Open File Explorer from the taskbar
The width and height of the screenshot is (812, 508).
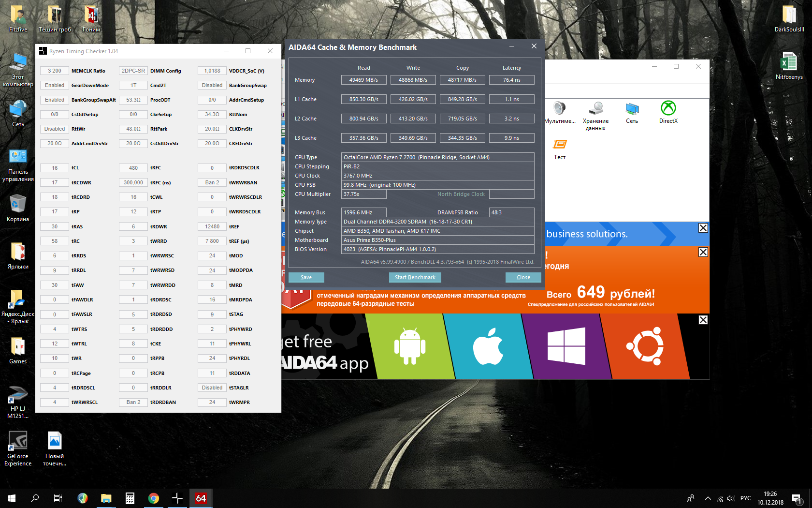106,498
